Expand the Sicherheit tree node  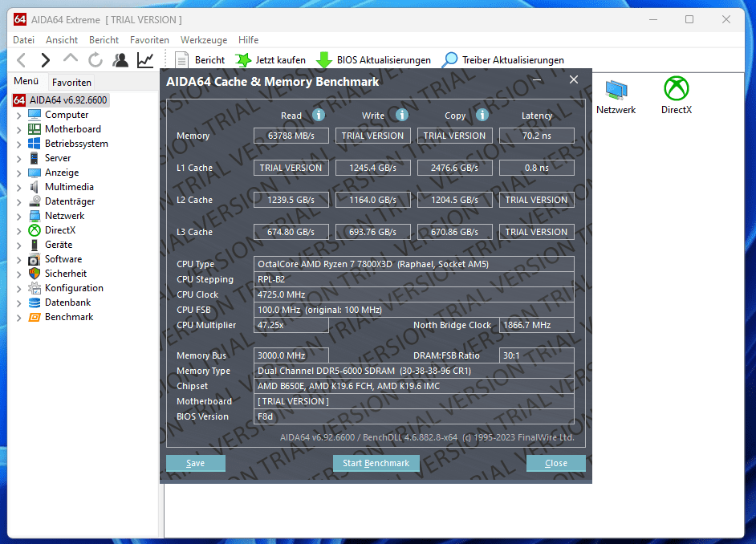coord(18,274)
